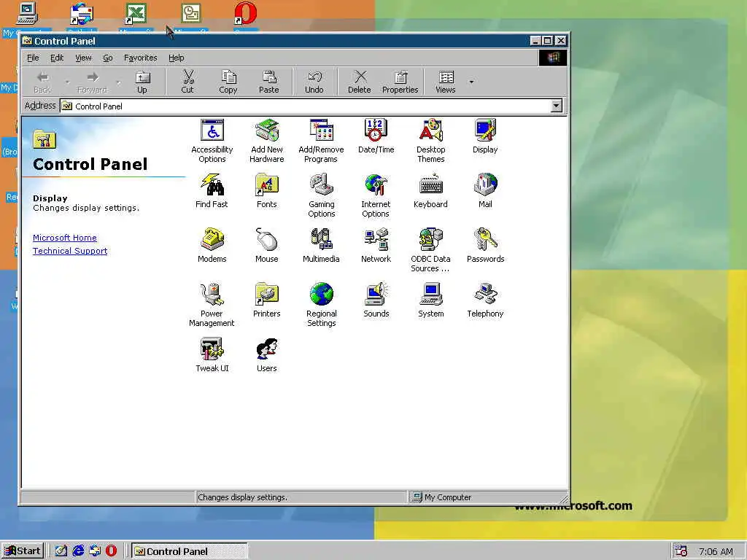Open ODBC Data Sources
This screenshot has height=560, width=747.
tap(430, 251)
